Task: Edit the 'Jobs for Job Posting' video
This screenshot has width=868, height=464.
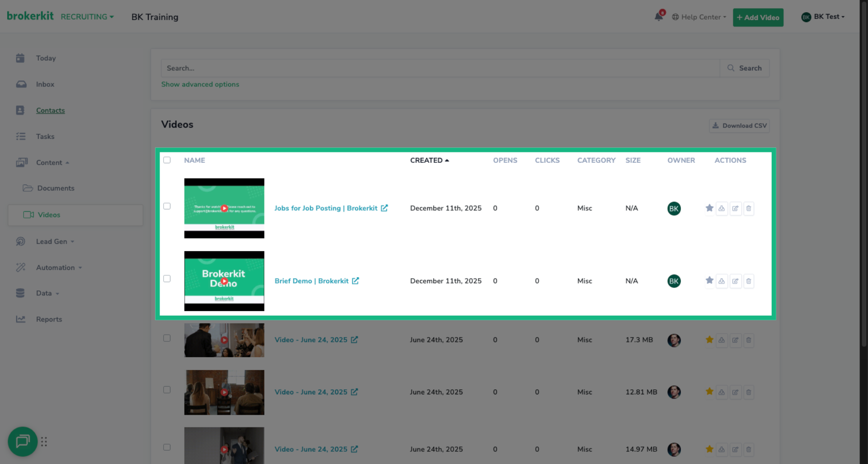Action: pos(736,208)
